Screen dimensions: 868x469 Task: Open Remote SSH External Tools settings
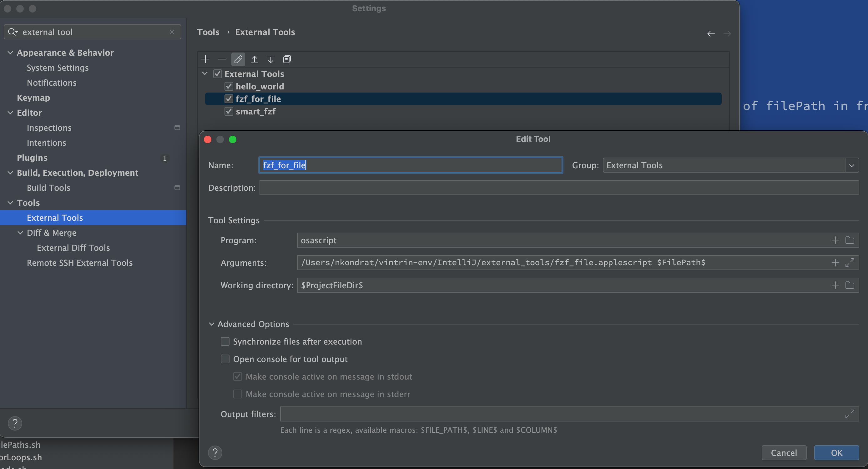tap(80, 263)
